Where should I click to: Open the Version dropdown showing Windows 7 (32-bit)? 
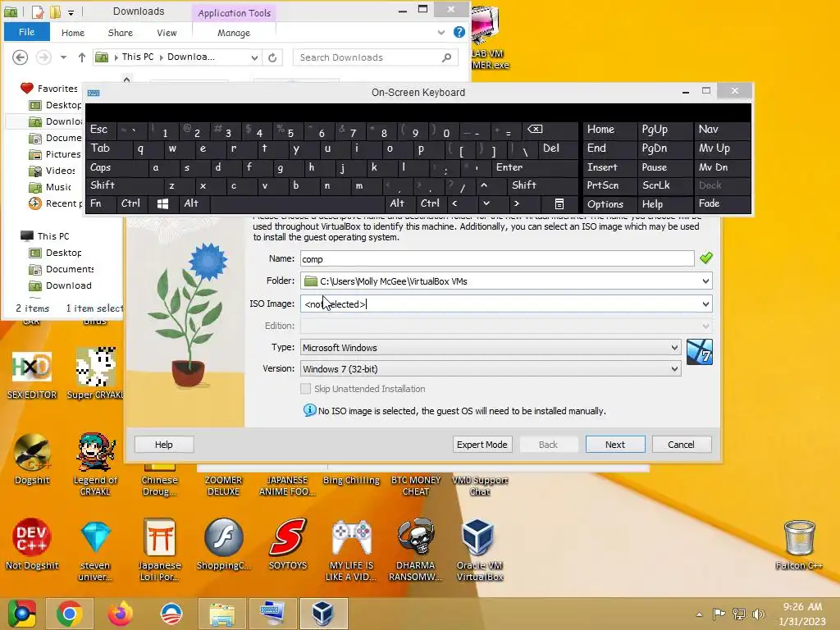point(491,368)
